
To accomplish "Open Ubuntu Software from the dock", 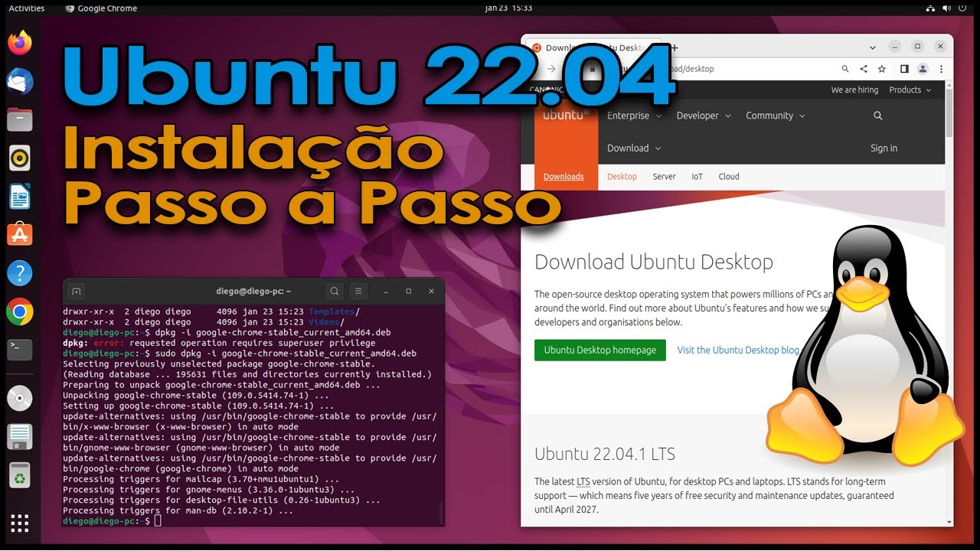I will (20, 234).
